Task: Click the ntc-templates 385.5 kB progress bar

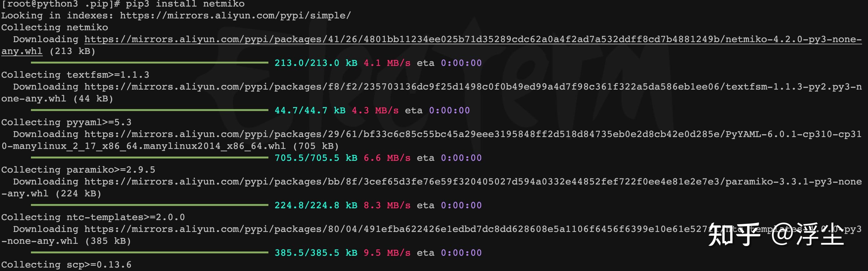Action: (150, 253)
